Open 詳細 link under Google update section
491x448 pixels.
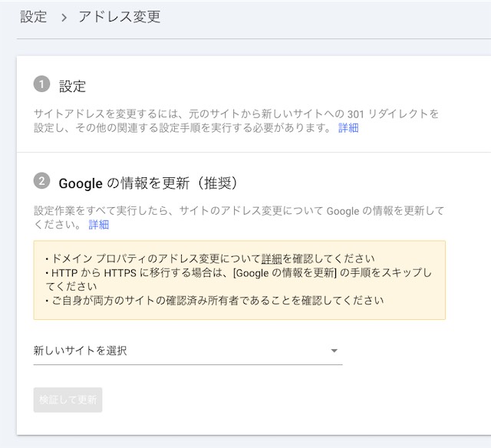pyautogui.click(x=99, y=225)
